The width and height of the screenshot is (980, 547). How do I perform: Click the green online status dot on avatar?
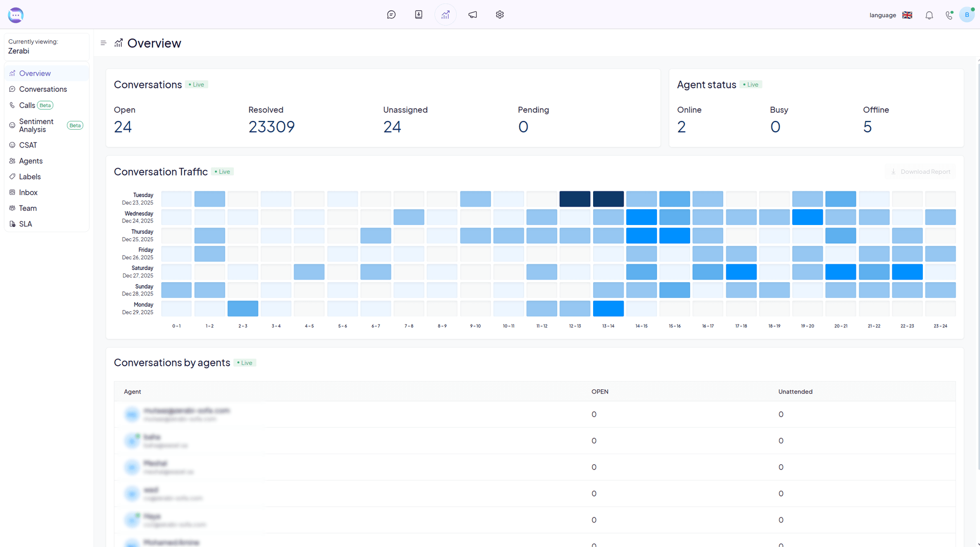tap(974, 9)
